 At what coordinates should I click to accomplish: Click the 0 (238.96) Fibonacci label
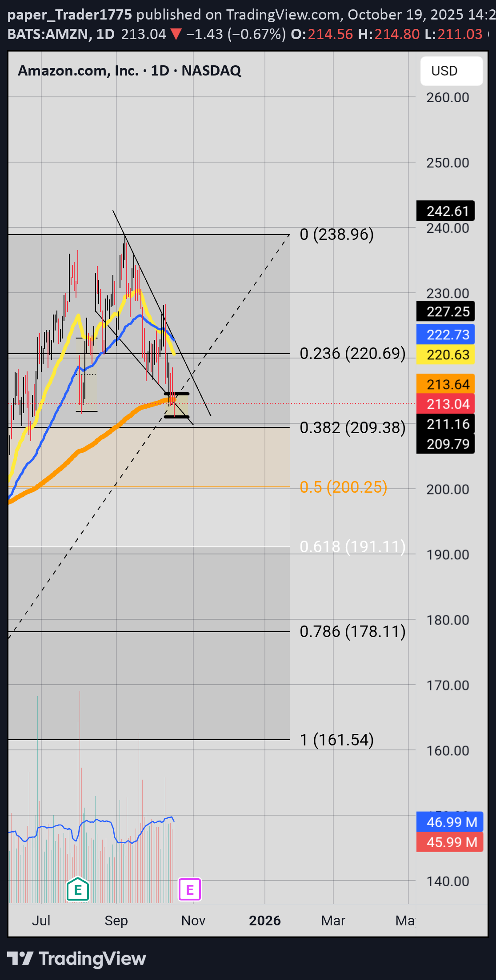(x=336, y=235)
